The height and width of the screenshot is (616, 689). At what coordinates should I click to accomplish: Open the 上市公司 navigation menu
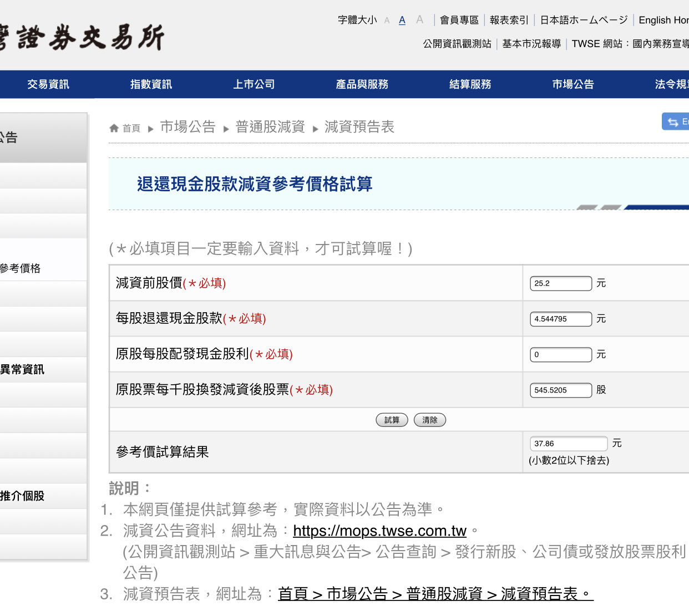pyautogui.click(x=254, y=84)
